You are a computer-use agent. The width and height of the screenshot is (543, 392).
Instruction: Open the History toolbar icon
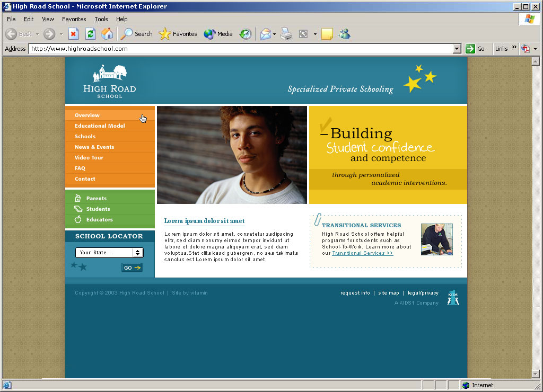(245, 34)
